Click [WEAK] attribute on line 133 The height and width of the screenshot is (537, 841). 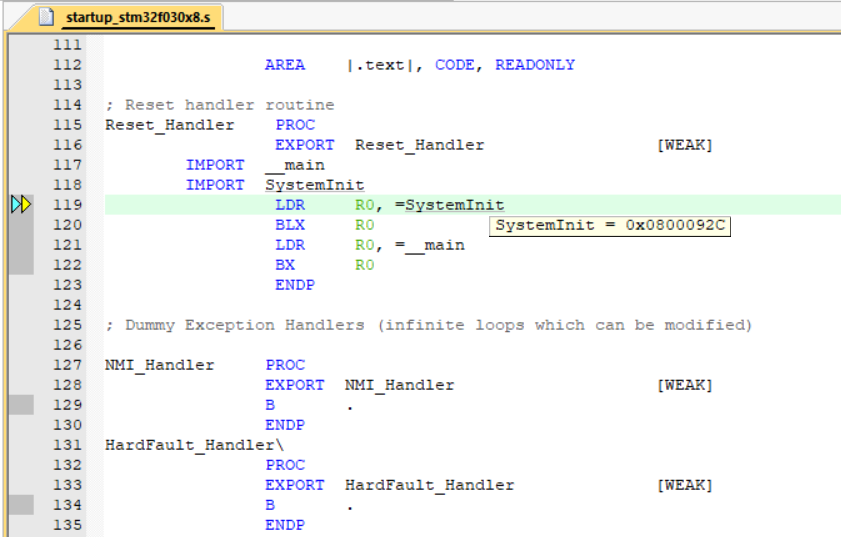coord(685,485)
